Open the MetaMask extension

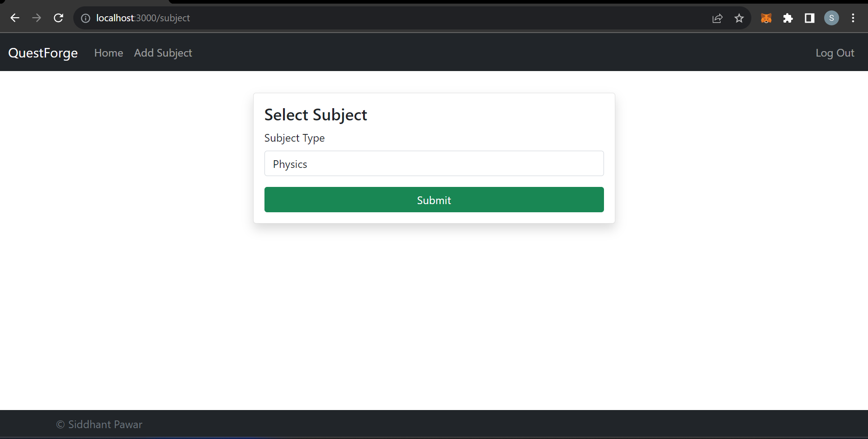(766, 18)
